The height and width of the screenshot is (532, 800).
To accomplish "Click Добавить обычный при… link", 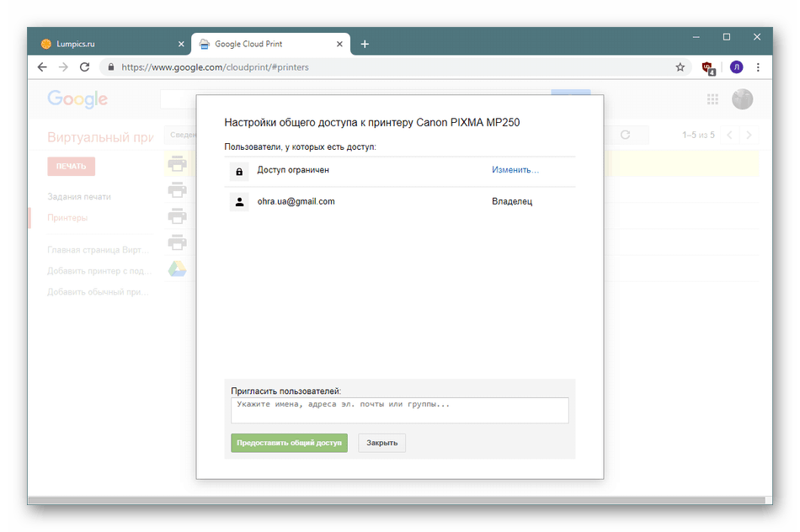I will click(98, 292).
